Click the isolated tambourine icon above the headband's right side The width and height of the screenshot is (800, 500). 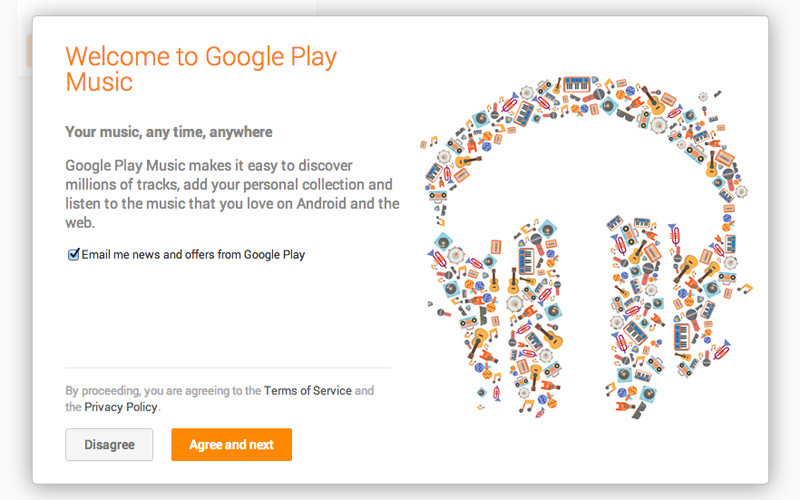tap(704, 96)
